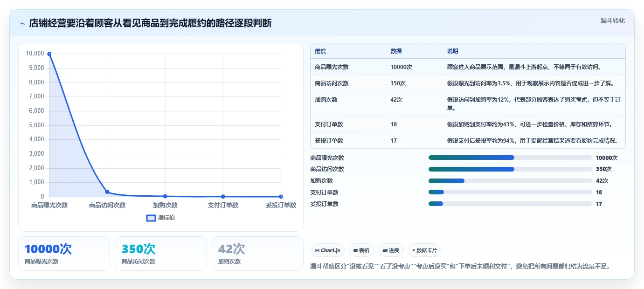Viewport: 644px width, 289px height.
Task: Click the page title 店铺经营要沿着顾客...
Action: tap(150, 23)
